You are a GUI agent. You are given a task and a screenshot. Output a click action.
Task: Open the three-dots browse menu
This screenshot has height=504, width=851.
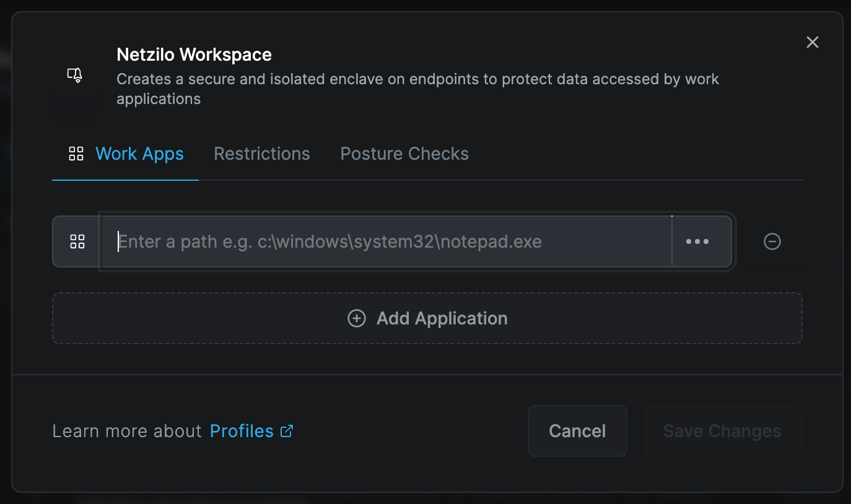[698, 241]
